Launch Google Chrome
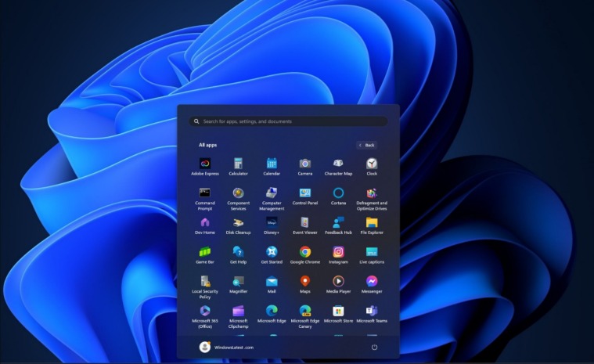Viewport: 594px width, 364px height. tap(305, 252)
